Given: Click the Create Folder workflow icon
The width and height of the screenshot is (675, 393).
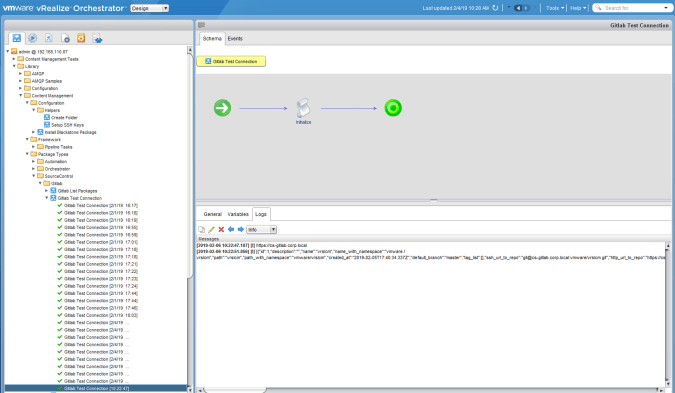Looking at the screenshot, I should click(x=47, y=117).
